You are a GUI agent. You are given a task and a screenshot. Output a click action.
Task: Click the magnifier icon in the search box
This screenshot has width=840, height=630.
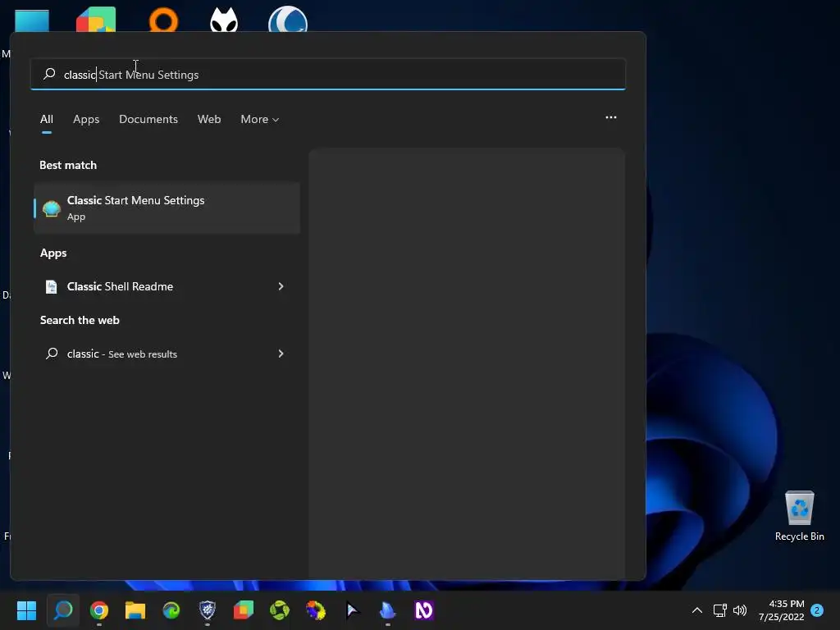[x=49, y=74]
